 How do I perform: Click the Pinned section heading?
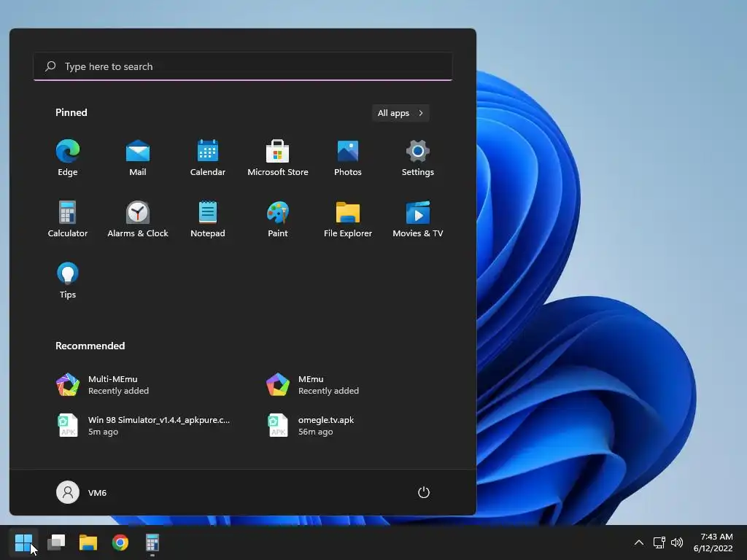tap(71, 112)
